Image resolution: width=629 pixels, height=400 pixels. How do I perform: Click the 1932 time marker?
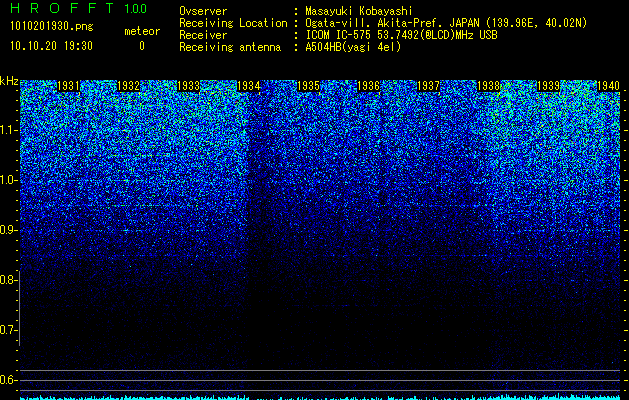(x=128, y=86)
